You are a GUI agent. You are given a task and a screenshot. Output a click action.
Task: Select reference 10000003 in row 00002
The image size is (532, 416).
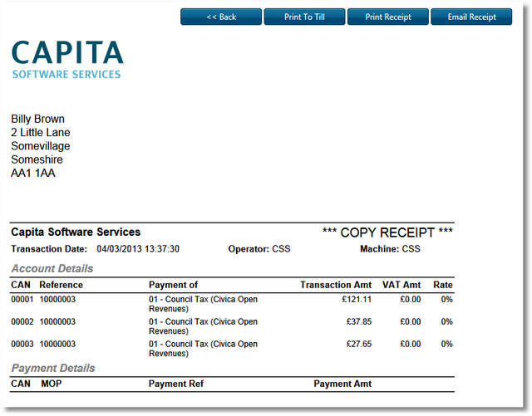point(57,321)
